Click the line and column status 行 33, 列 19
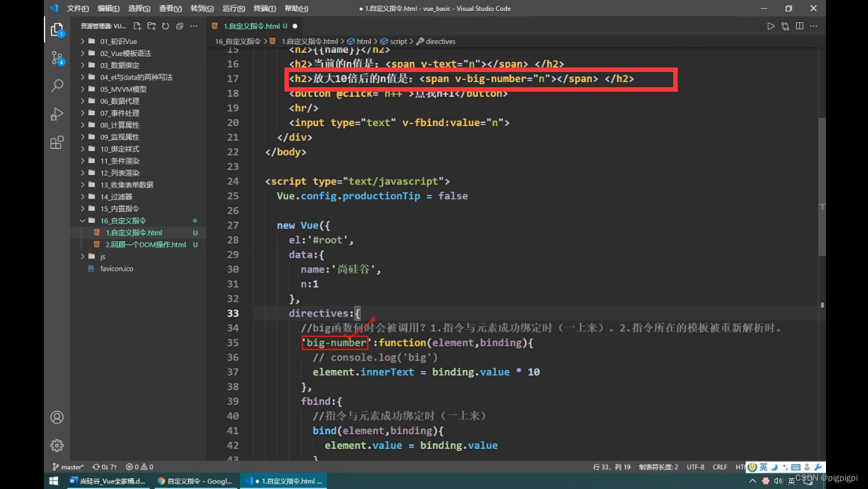Image resolution: width=868 pixels, height=489 pixels. [612, 467]
